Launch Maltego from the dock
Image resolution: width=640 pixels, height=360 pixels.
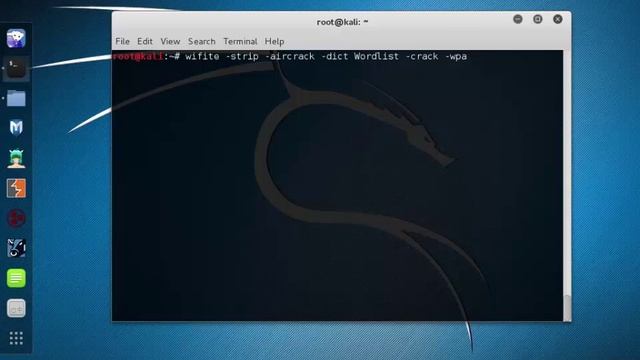[x=16, y=248]
